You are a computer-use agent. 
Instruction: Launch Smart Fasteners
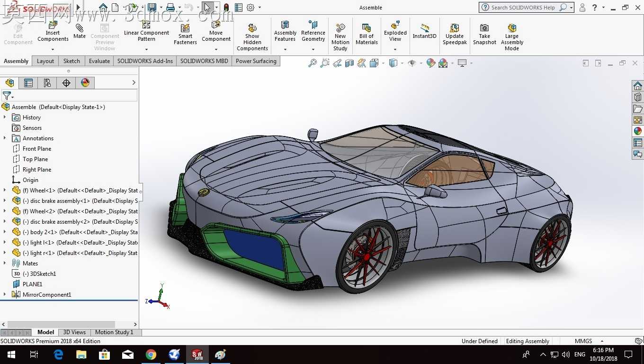(x=185, y=33)
